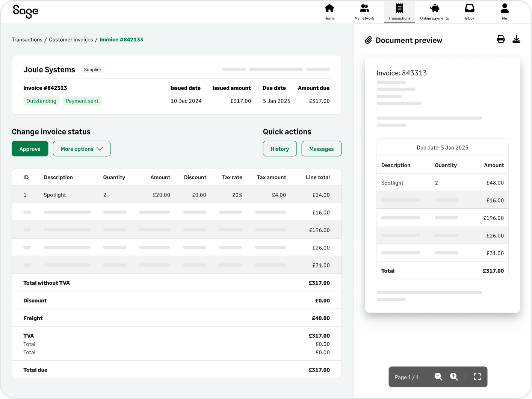Open the Home screen
This screenshot has width=532, height=399.
point(329,11)
